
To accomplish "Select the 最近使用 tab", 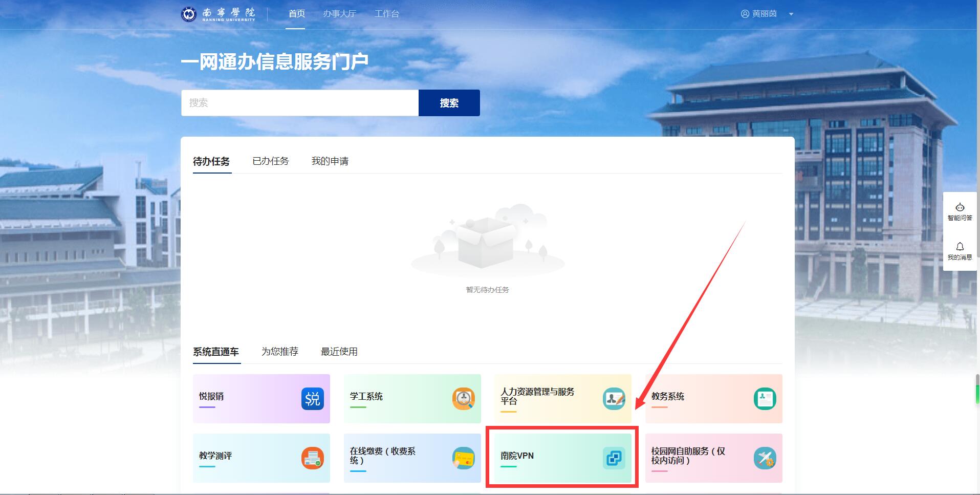I will (339, 352).
